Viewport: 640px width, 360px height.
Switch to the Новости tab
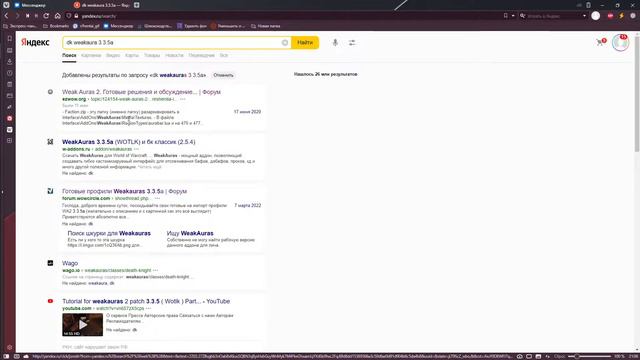point(174,56)
